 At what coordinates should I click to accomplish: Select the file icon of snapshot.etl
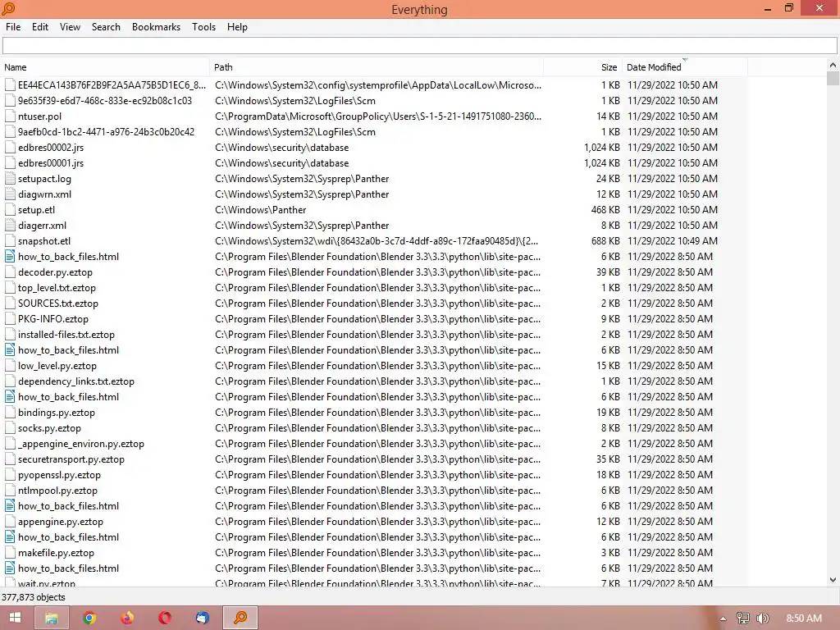pyautogui.click(x=10, y=240)
